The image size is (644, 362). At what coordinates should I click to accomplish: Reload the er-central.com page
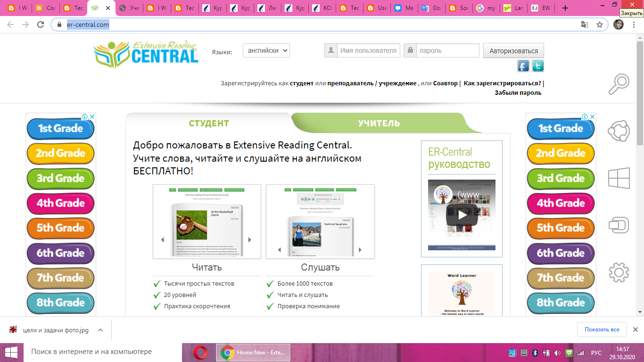(x=41, y=25)
